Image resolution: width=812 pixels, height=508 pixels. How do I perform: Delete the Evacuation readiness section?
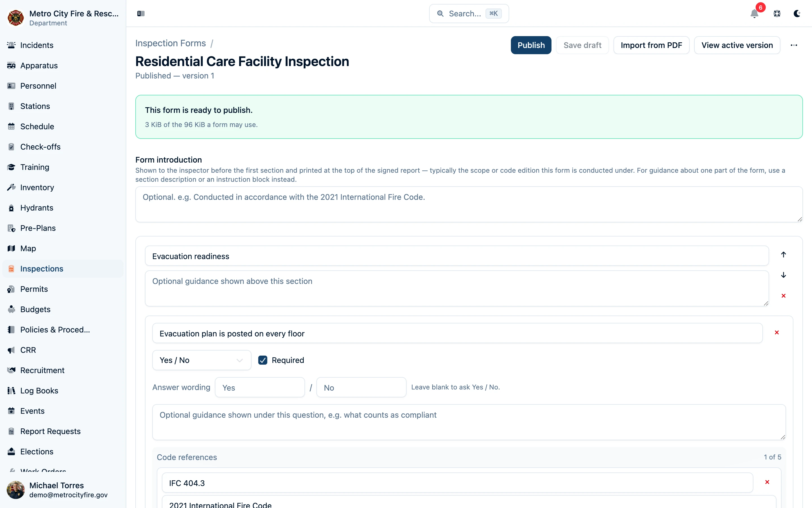pos(783,296)
